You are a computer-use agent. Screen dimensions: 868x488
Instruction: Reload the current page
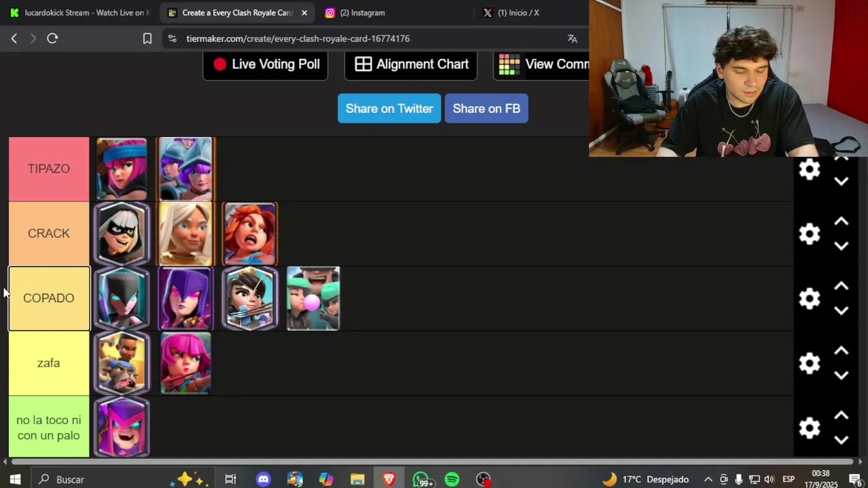(52, 39)
